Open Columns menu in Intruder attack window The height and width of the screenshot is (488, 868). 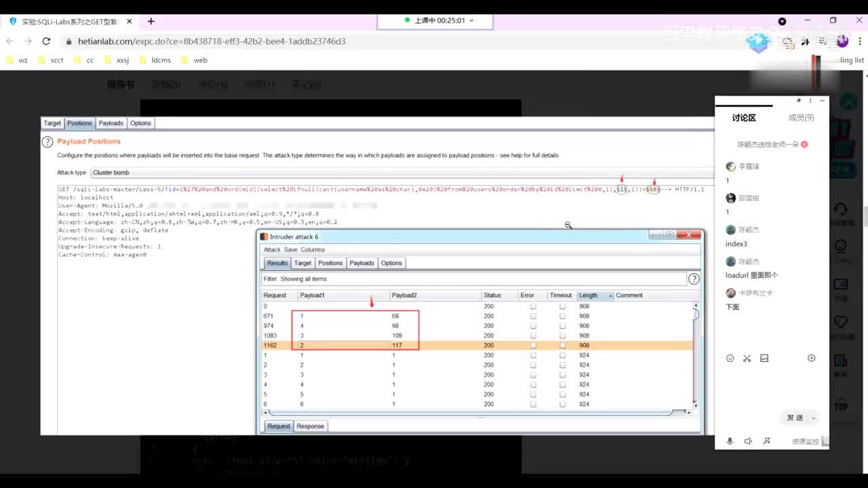pyautogui.click(x=313, y=250)
